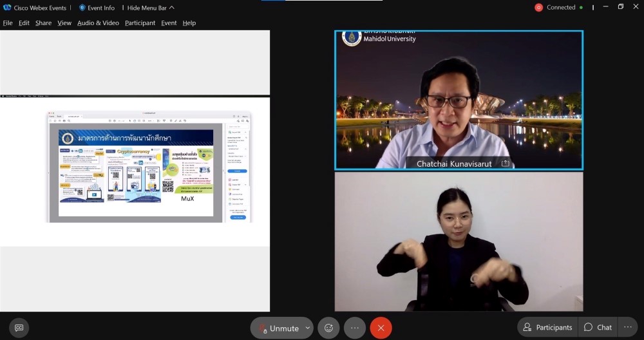Open the Share menu

(43, 23)
